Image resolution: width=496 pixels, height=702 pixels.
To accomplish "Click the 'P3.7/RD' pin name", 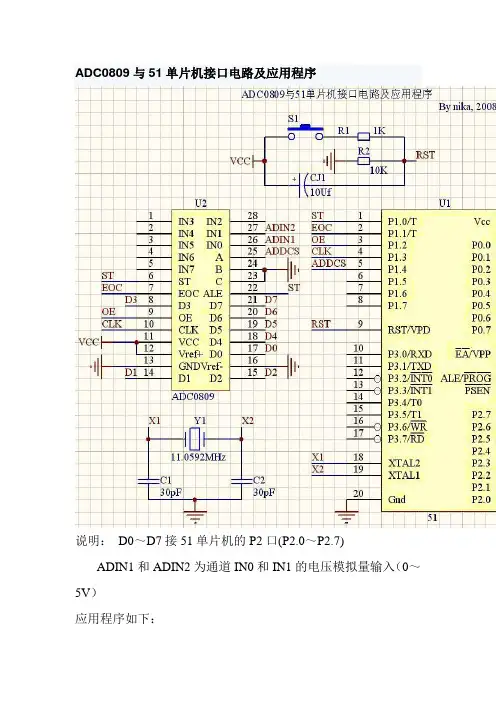I will (x=406, y=439).
